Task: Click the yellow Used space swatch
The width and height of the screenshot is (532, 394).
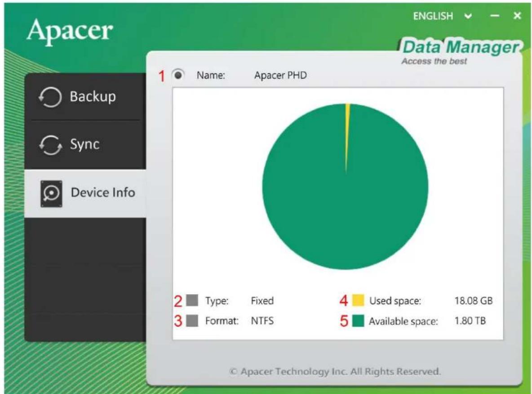Action: click(x=358, y=300)
